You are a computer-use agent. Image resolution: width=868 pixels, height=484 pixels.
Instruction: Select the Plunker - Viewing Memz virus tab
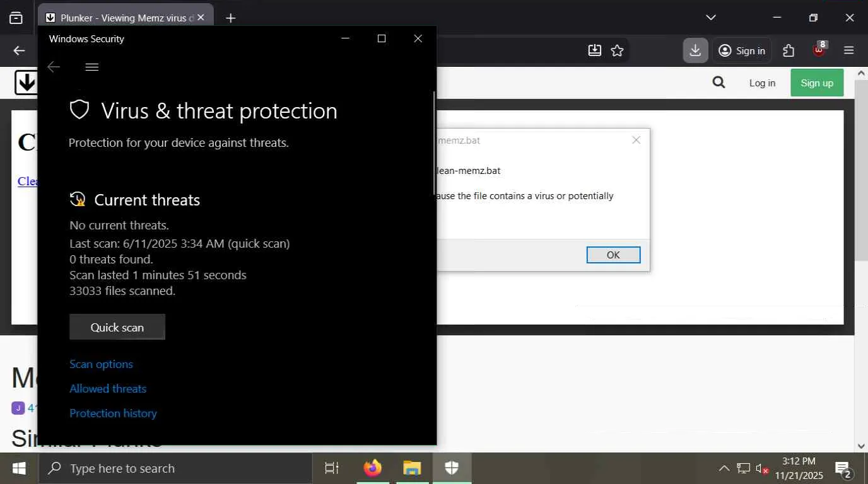(x=126, y=18)
